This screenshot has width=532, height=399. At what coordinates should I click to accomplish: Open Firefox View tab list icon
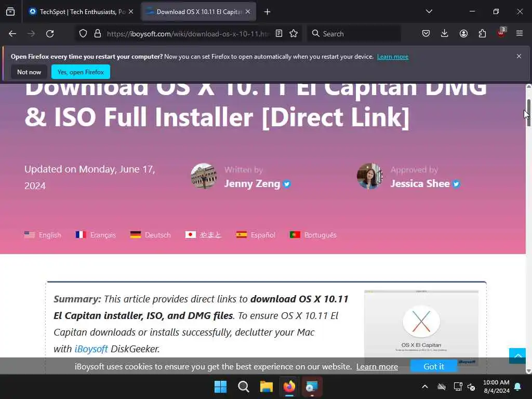point(10,12)
